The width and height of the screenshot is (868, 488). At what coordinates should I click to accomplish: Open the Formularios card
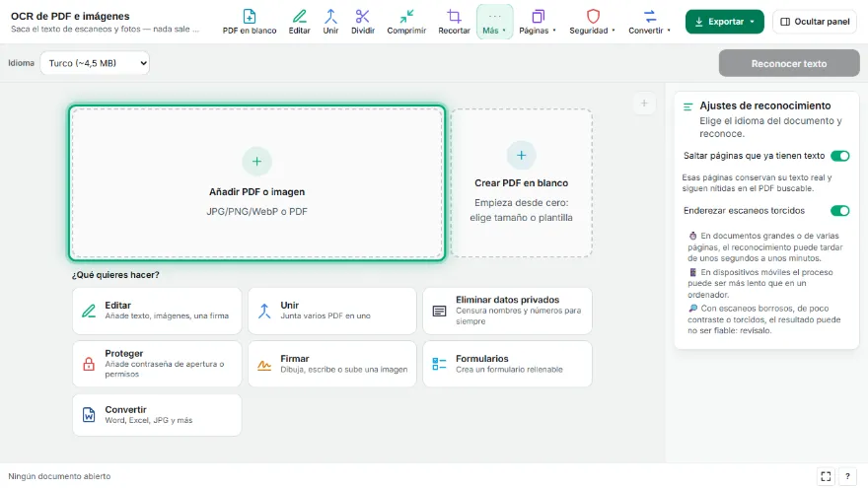click(508, 364)
